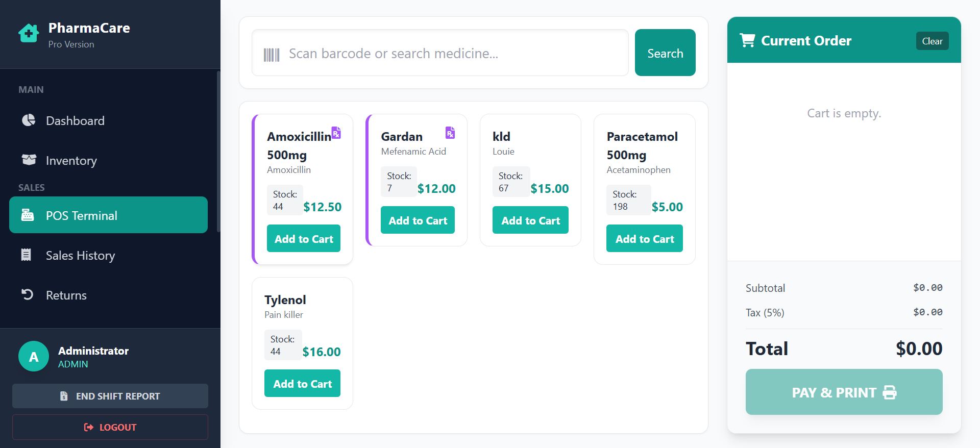Viewport: 980px width, 448px height.
Task: Click the Tylenol product name
Action: (285, 300)
